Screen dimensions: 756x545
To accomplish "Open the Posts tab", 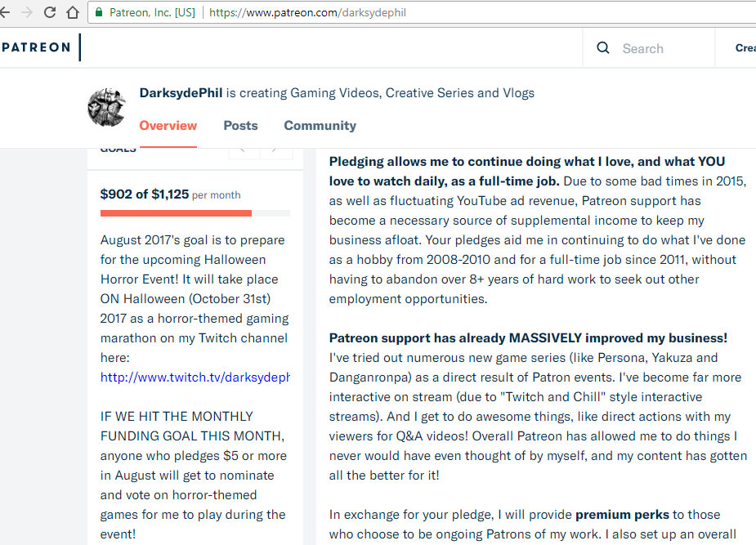I will pyautogui.click(x=240, y=126).
